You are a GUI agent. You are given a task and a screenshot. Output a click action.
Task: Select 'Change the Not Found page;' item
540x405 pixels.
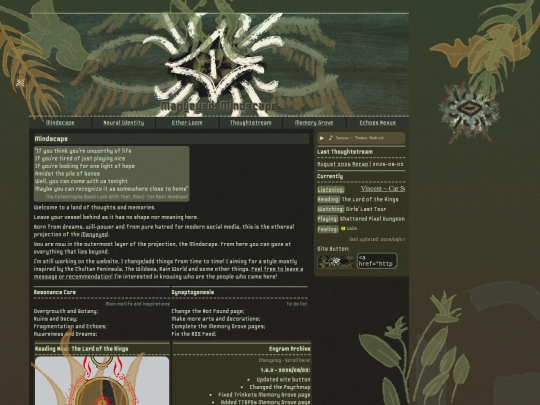(x=208, y=311)
